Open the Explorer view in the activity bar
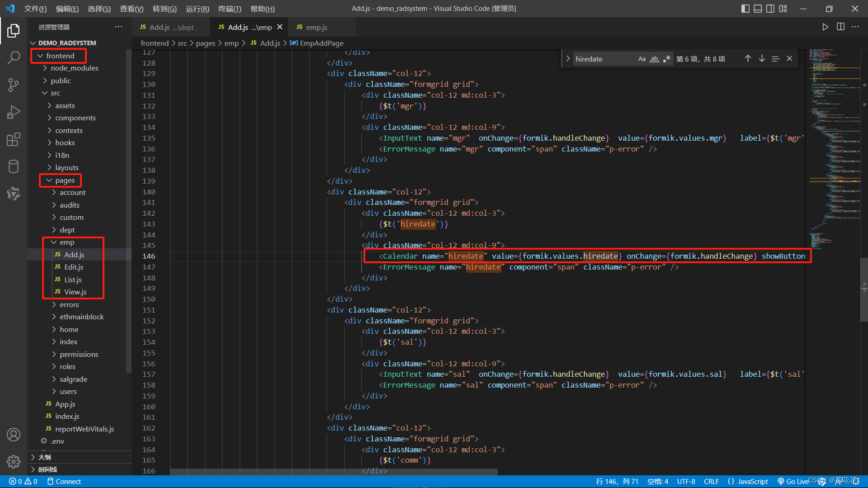Viewport: 868px width, 488px height. [x=14, y=31]
